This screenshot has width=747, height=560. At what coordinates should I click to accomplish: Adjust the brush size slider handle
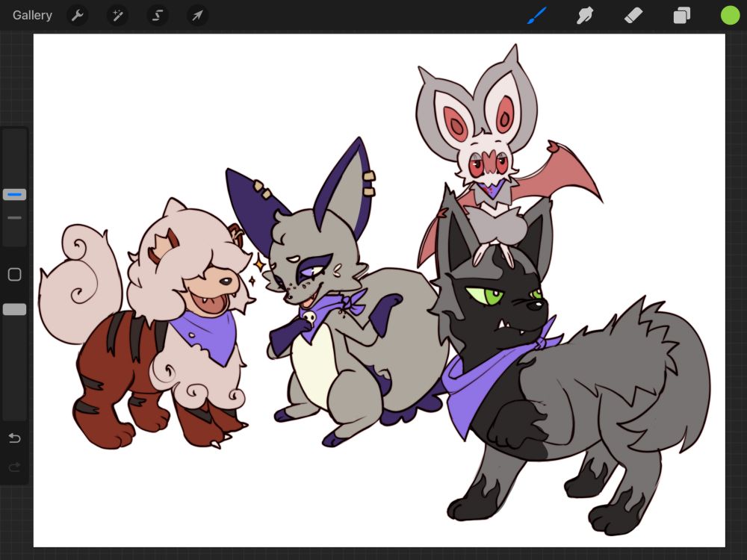(14, 194)
